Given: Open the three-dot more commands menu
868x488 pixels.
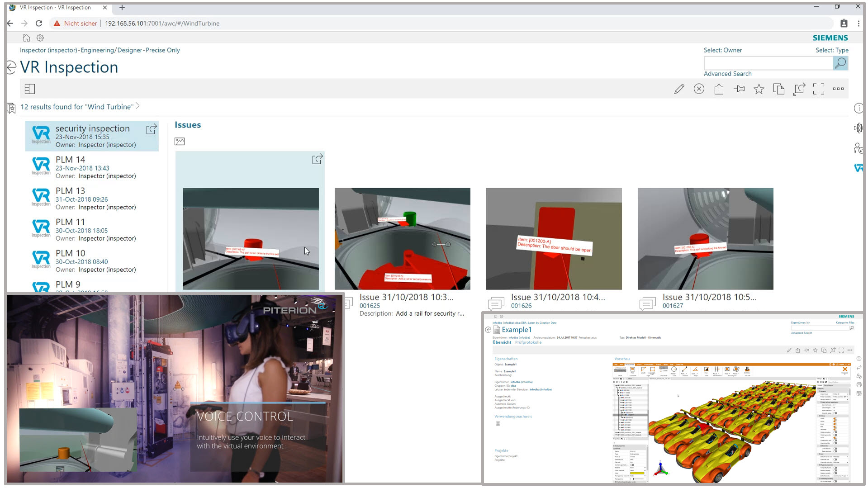Looking at the screenshot, I should click(838, 89).
